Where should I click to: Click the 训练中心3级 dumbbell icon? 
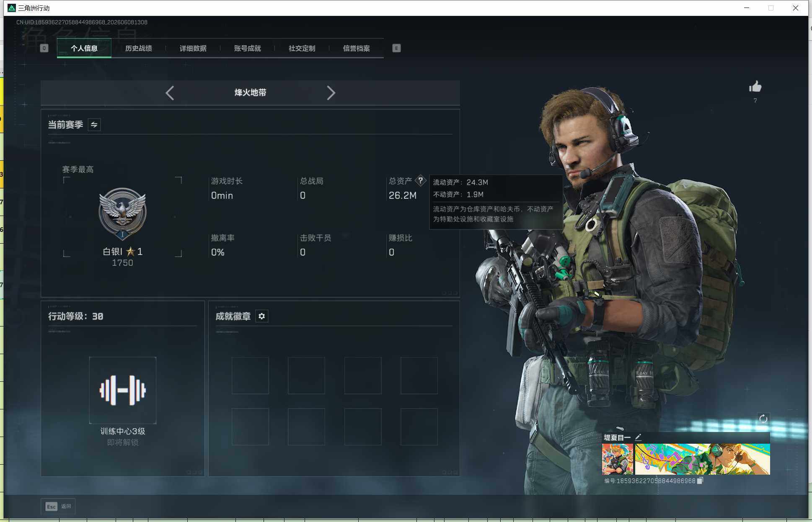(123, 390)
